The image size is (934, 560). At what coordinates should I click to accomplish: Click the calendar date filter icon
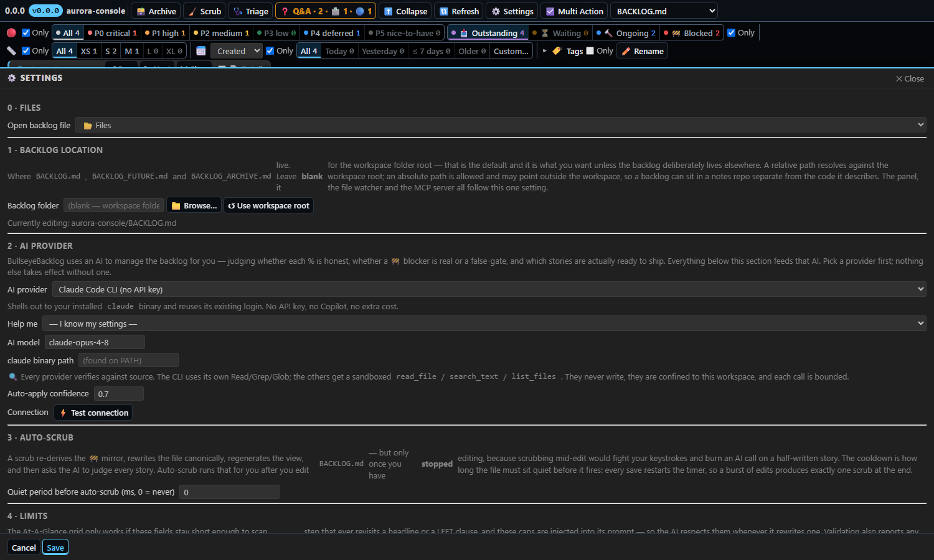[x=201, y=51]
